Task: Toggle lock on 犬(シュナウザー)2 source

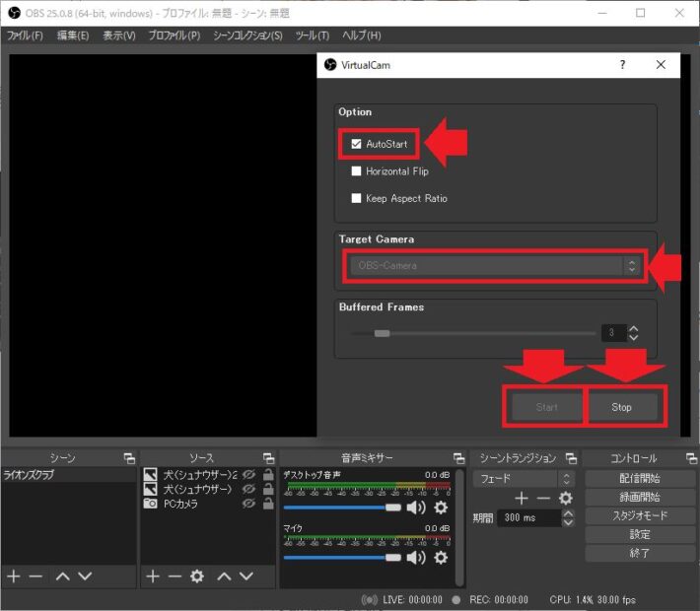Action: [268, 474]
